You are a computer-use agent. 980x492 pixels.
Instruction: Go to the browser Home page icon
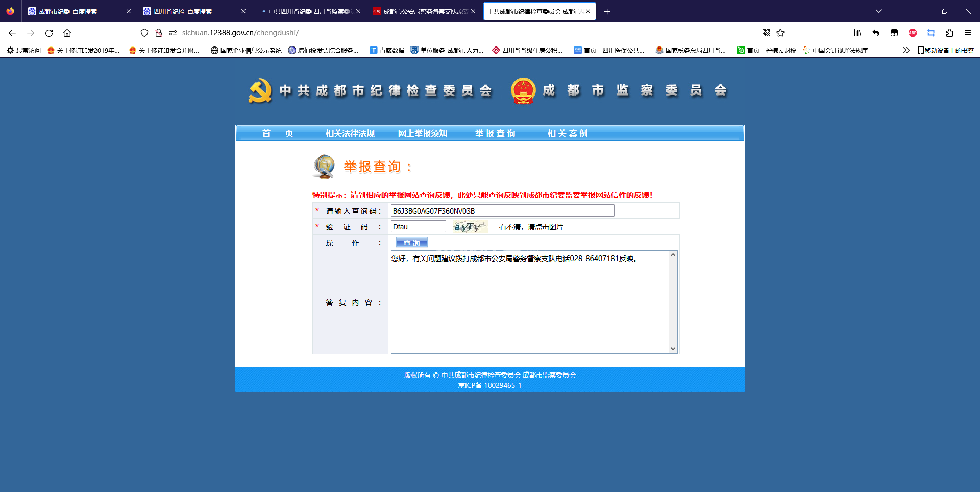[67, 33]
